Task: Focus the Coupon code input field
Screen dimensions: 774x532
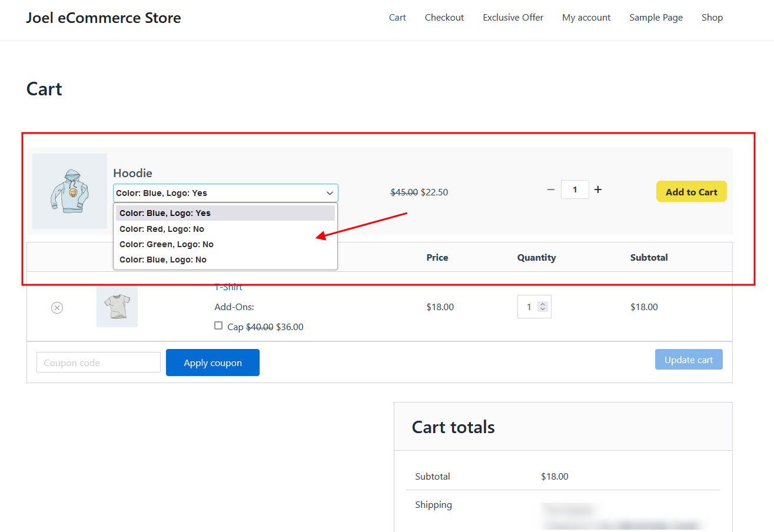Action: coord(98,363)
